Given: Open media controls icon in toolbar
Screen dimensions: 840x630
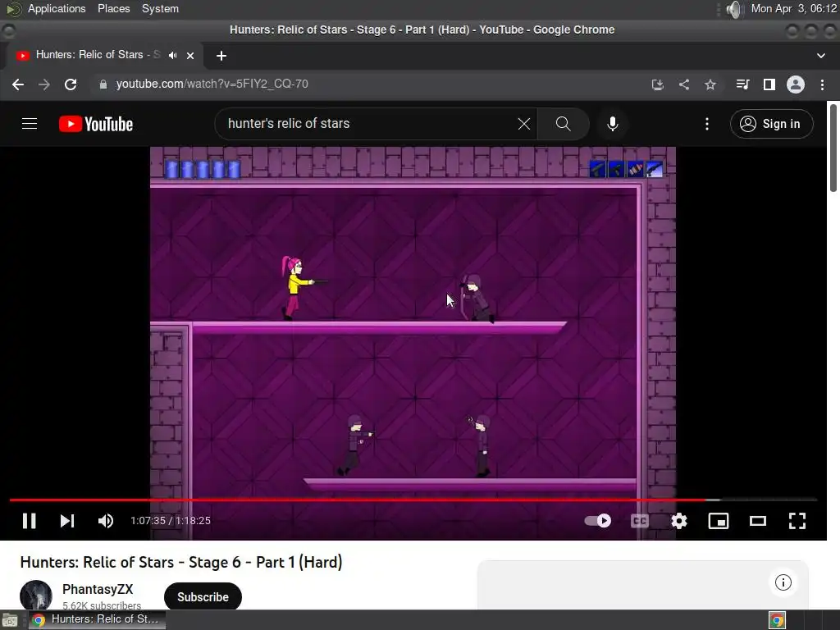Looking at the screenshot, I should [x=742, y=84].
